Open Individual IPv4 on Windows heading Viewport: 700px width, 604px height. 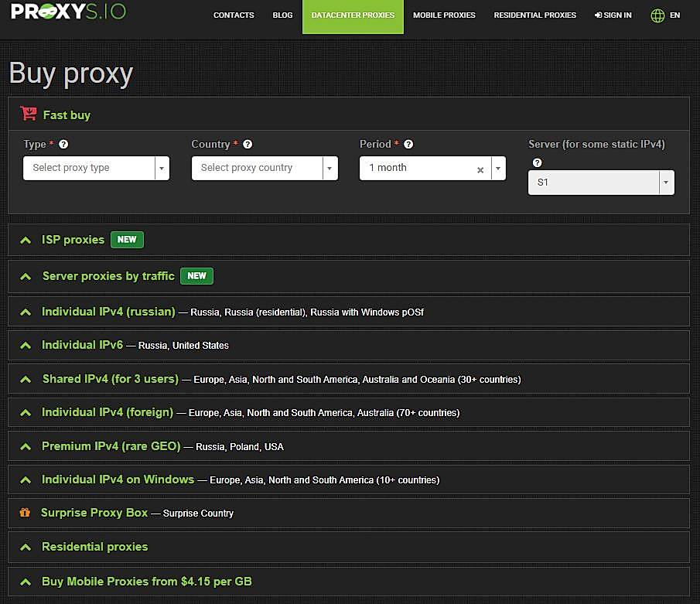[x=118, y=479]
